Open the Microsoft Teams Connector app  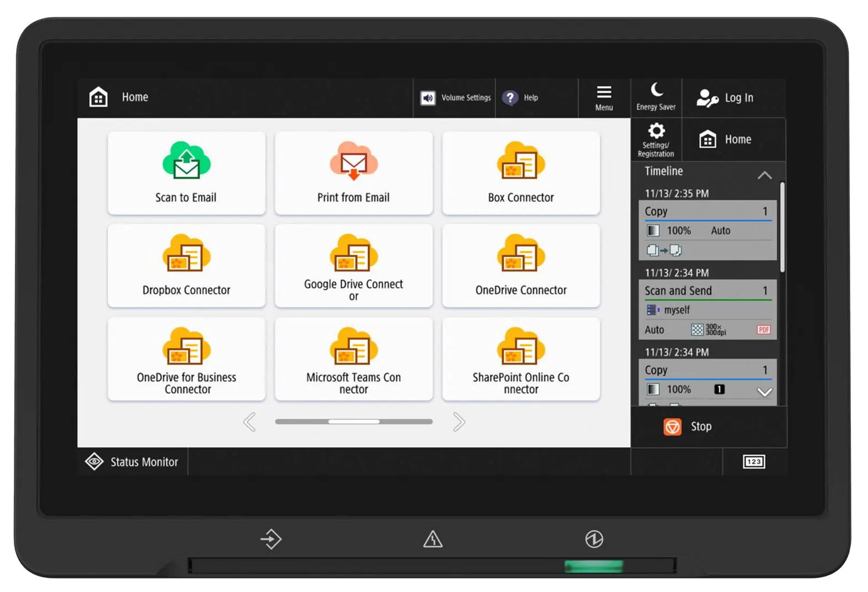click(x=354, y=359)
